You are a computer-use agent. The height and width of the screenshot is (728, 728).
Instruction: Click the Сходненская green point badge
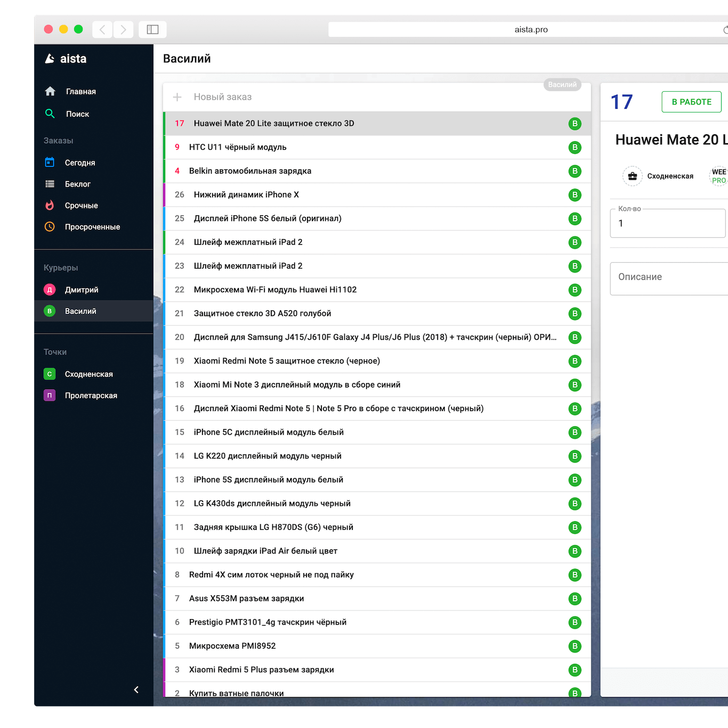coord(50,374)
